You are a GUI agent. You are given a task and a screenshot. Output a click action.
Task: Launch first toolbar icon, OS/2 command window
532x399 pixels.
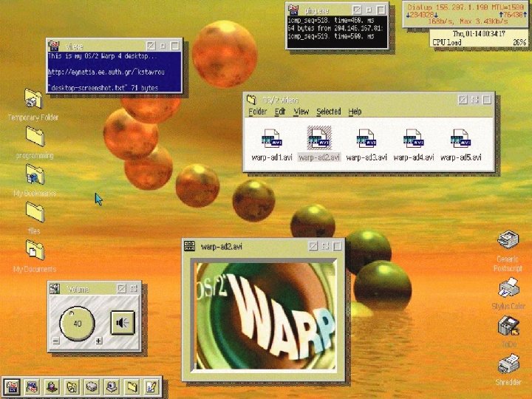[x=11, y=386]
